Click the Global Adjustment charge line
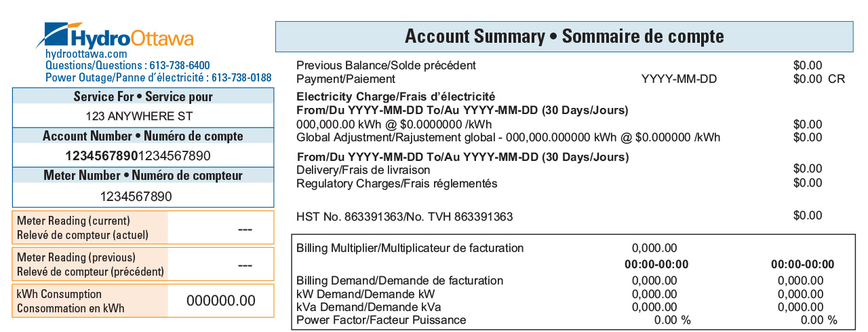Image resolution: width=868 pixels, height=332 pixels. click(559, 138)
